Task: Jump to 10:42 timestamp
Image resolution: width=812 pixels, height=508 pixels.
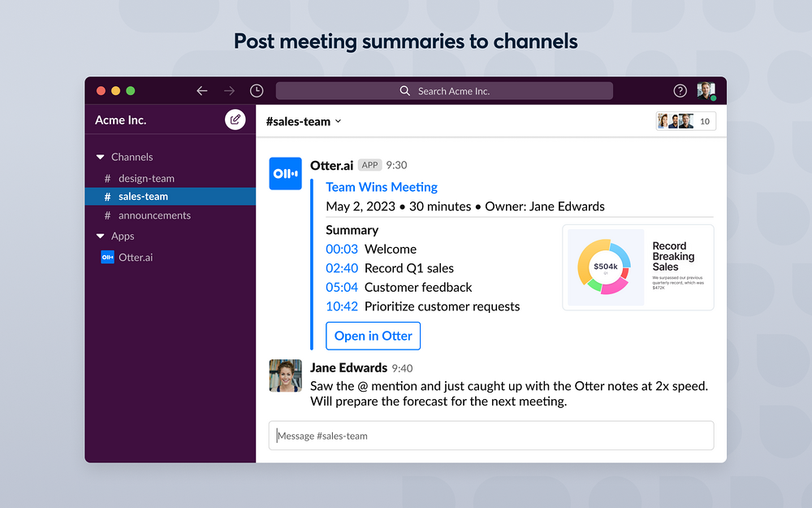Action: pyautogui.click(x=342, y=307)
